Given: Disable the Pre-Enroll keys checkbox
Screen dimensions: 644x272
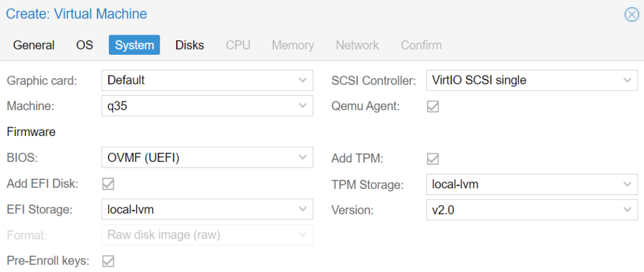Looking at the screenshot, I should [108, 261].
